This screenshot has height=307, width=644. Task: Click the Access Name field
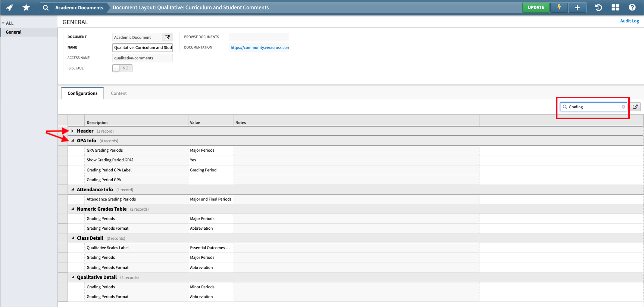[143, 58]
